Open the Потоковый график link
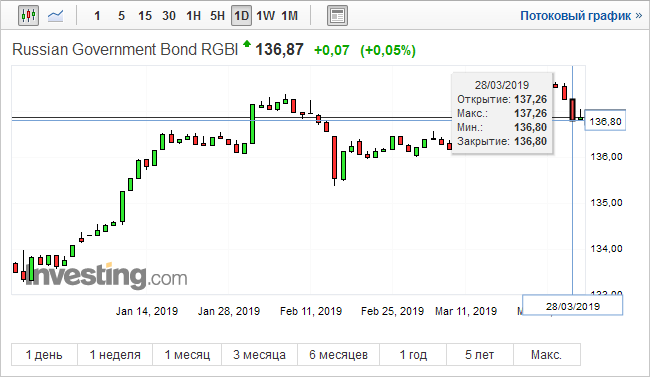Screen dimensions: 650x377 (x=581, y=16)
